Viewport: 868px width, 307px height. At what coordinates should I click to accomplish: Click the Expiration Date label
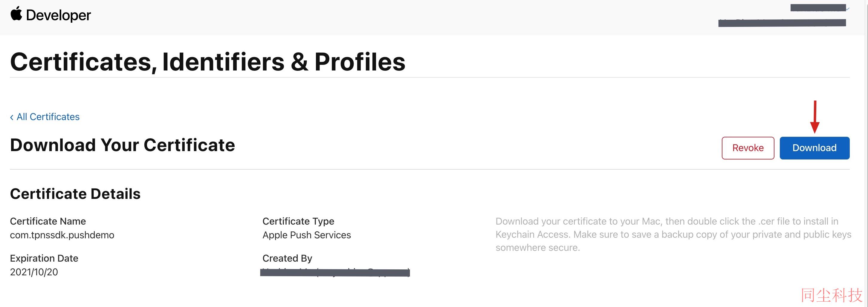(44, 258)
